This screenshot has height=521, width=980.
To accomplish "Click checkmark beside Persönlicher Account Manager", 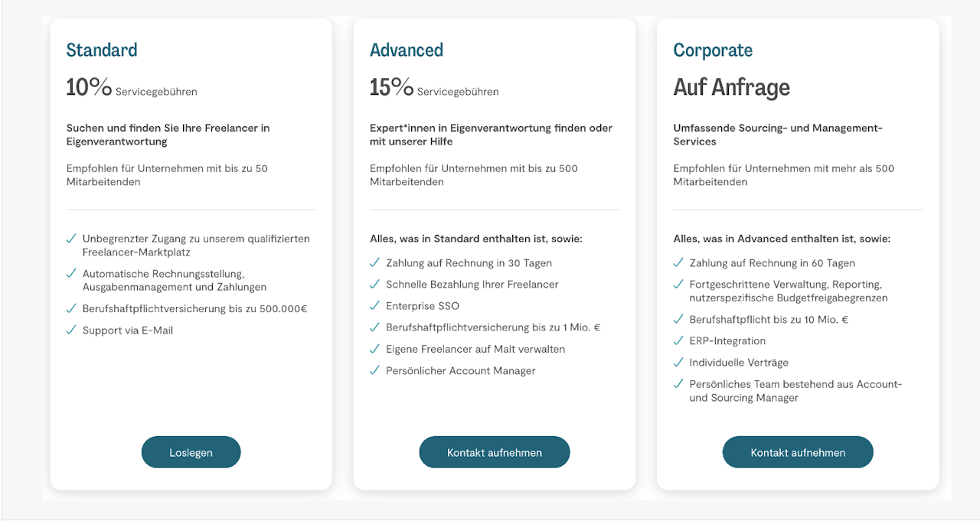I will (374, 370).
